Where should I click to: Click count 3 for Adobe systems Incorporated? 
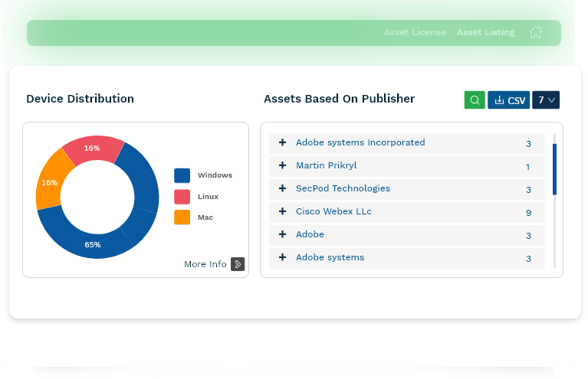(528, 144)
